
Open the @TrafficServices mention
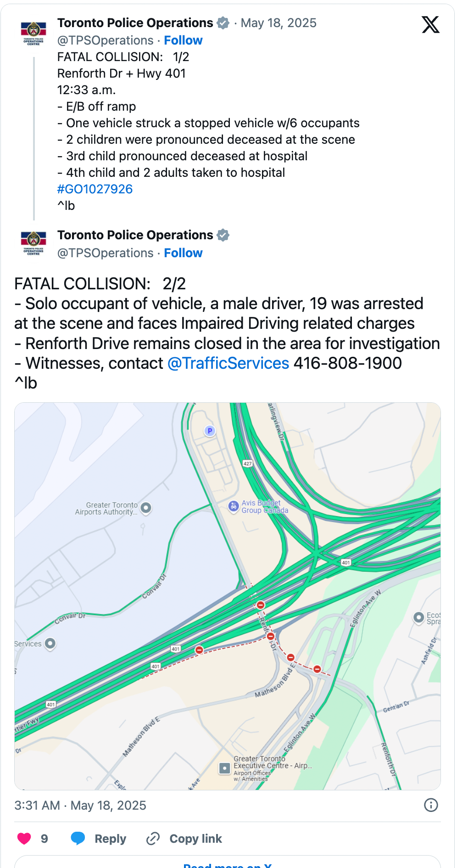pos(228,363)
